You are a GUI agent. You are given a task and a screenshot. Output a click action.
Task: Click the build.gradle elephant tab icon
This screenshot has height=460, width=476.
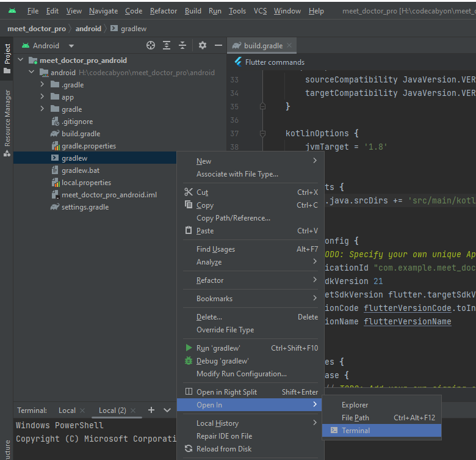coord(237,45)
